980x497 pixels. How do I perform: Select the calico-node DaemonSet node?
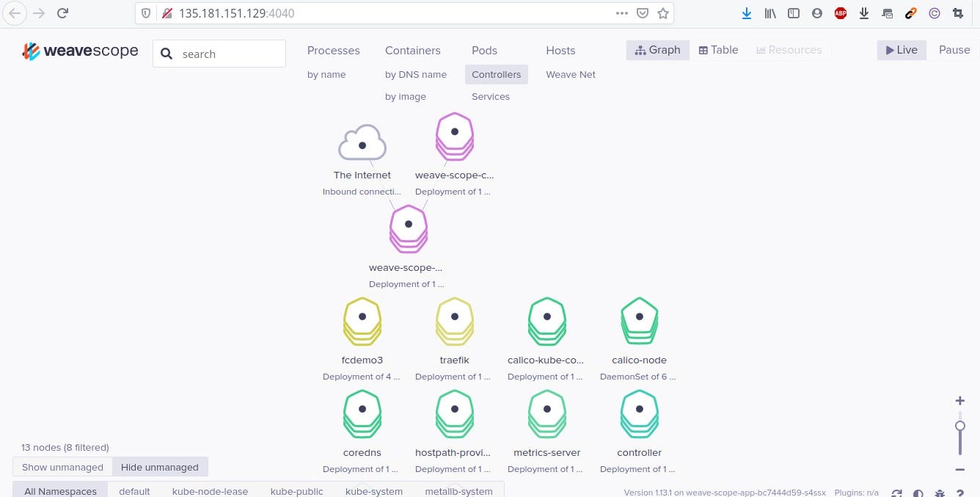tap(640, 321)
